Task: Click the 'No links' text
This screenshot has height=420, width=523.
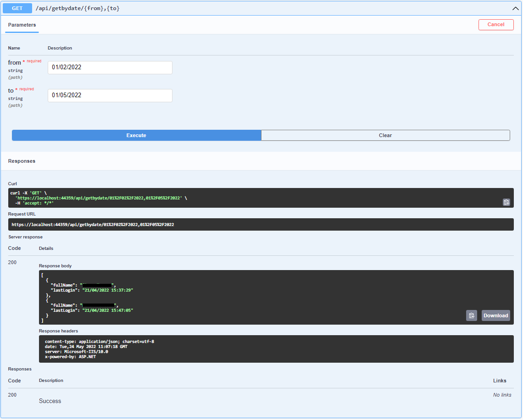Action: tap(502, 395)
